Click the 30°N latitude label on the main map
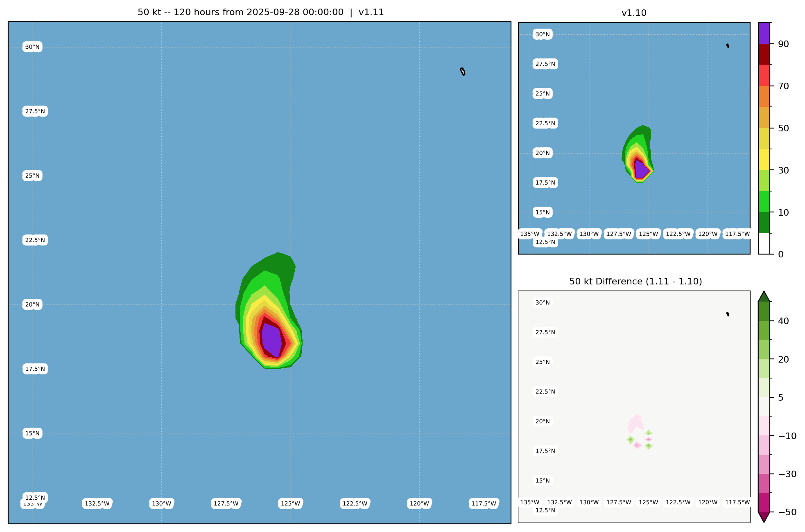Image resolution: width=805 pixels, height=532 pixels. pyautogui.click(x=32, y=47)
